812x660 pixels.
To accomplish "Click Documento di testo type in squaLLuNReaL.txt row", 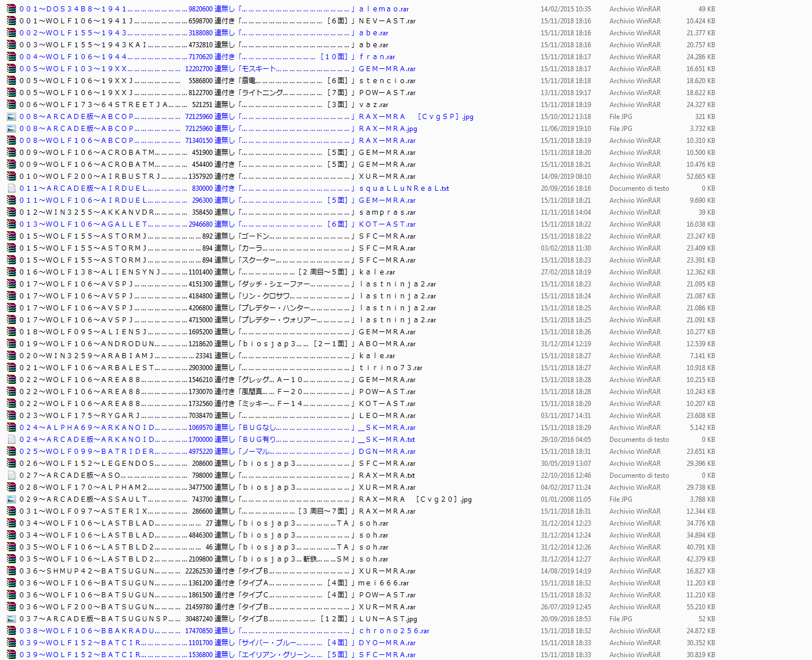I will pos(639,188).
